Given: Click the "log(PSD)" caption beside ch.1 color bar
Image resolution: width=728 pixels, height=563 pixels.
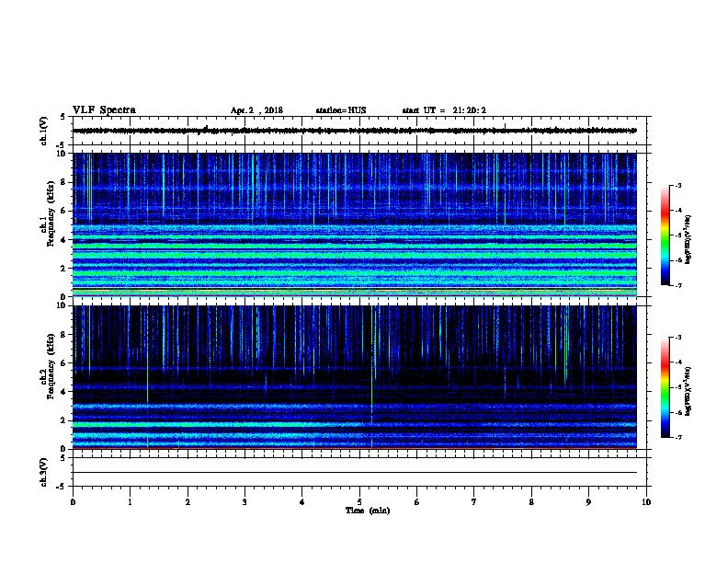Looking at the screenshot, I should pyautogui.click(x=688, y=240).
